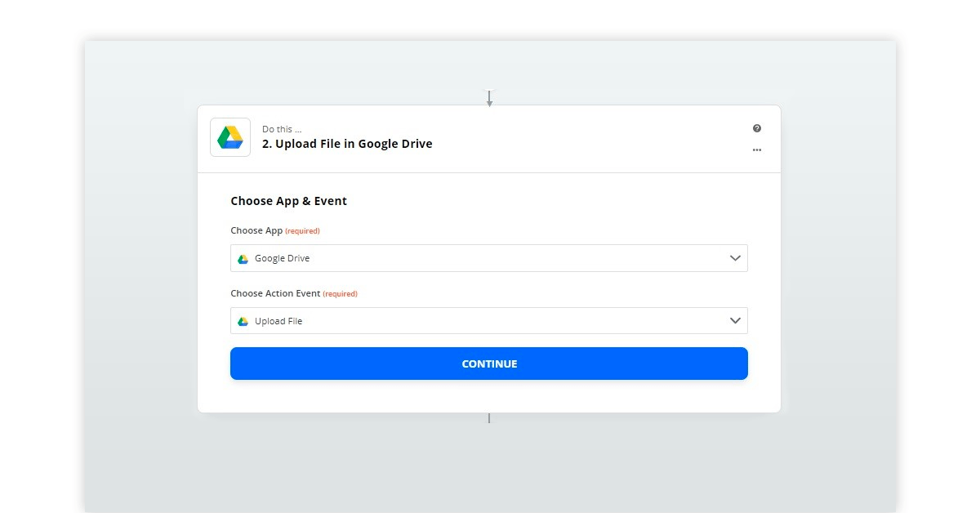Click the blue CONTINUE button
980x513 pixels.
point(489,364)
